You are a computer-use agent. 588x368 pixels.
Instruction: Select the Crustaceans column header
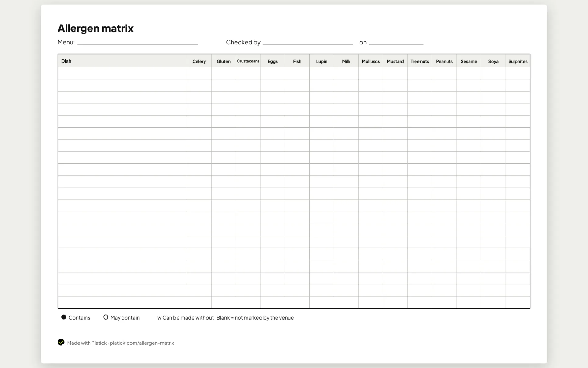248,61
